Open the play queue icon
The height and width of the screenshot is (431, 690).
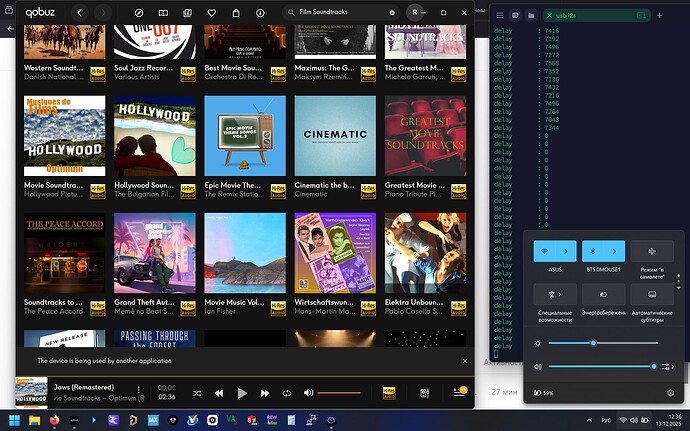pos(459,392)
